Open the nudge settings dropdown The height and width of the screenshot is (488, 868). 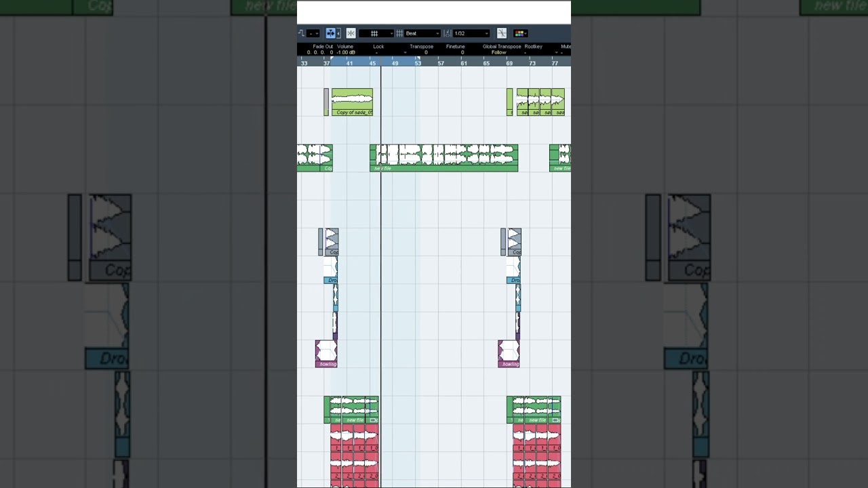click(x=313, y=33)
